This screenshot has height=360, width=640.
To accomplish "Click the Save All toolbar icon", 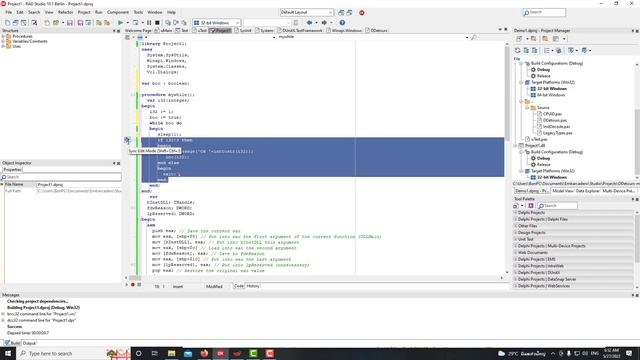I will click(x=80, y=23).
